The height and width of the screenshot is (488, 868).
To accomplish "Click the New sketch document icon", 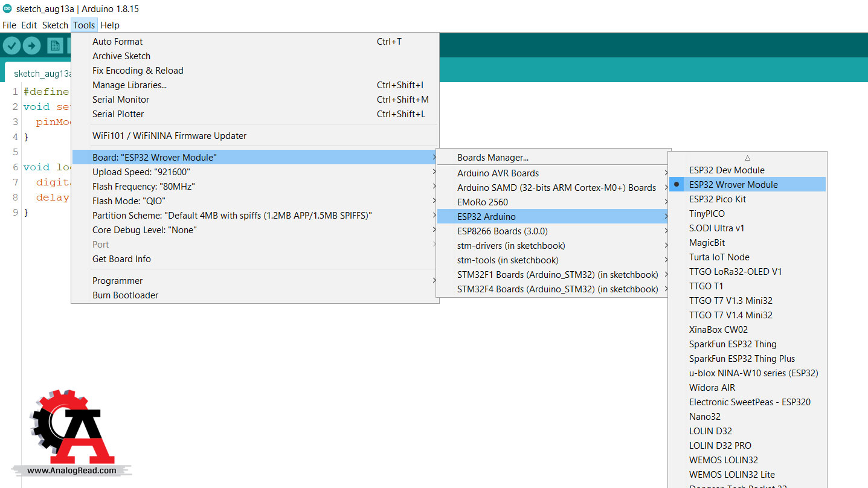I will 56,45.
